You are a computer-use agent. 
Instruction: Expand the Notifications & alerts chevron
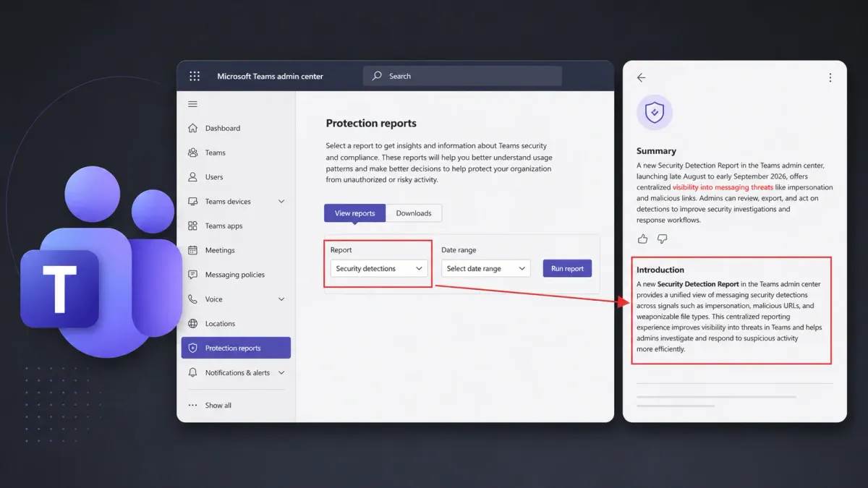pyautogui.click(x=281, y=372)
